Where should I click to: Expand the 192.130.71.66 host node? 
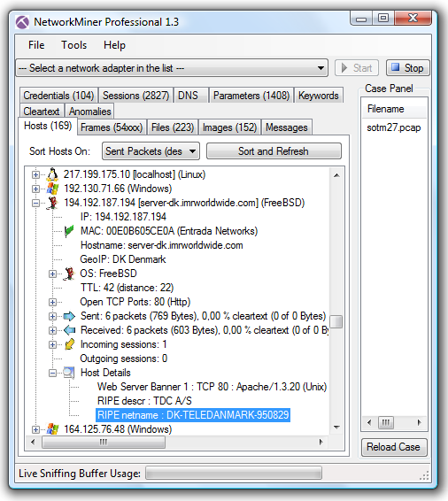(35, 189)
